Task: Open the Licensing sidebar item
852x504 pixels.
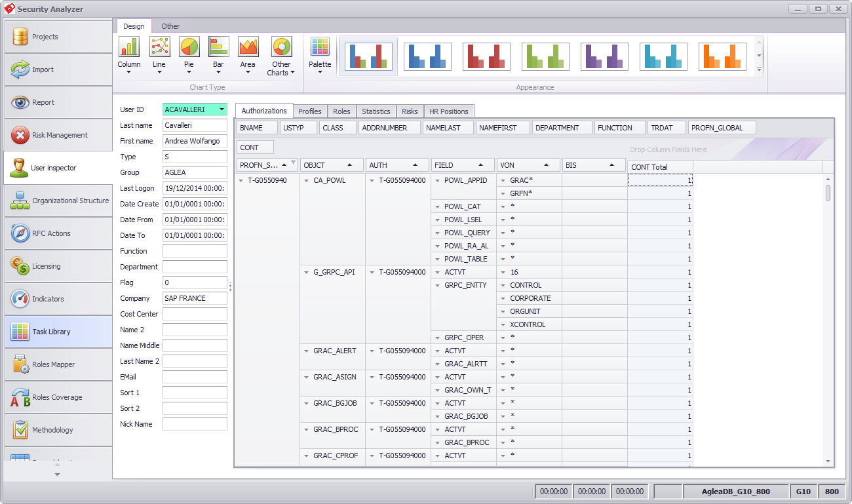Action: (x=58, y=266)
